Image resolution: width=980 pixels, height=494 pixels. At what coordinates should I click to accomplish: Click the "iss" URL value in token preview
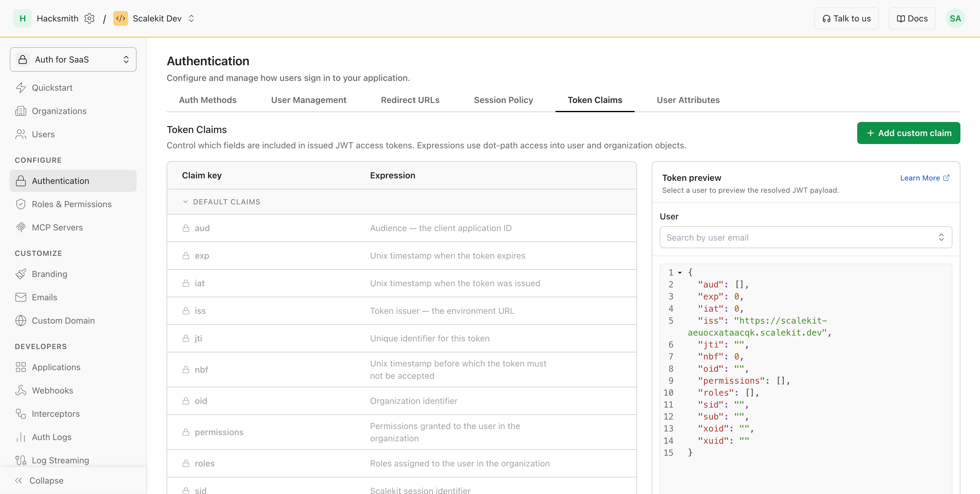coord(760,327)
